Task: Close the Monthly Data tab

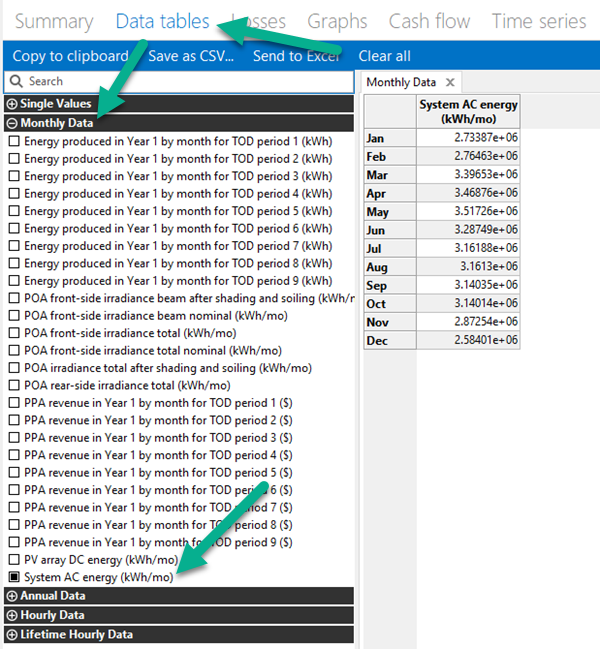Action: click(x=450, y=82)
